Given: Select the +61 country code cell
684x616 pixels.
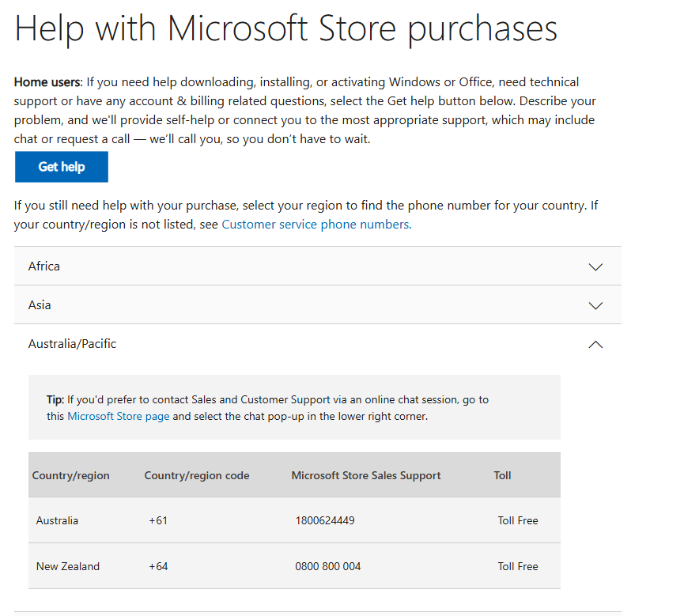Looking at the screenshot, I should 158,520.
